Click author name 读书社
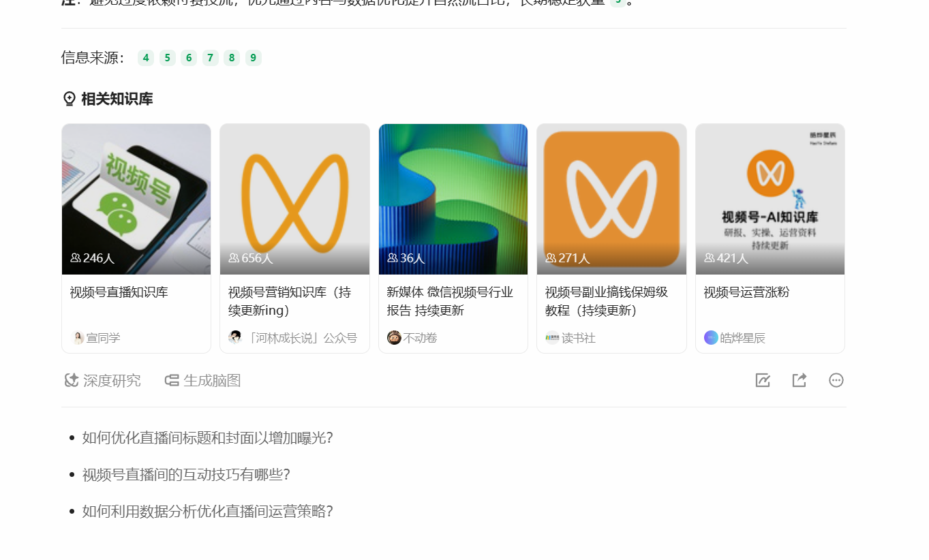The width and height of the screenshot is (929, 560). click(x=579, y=338)
